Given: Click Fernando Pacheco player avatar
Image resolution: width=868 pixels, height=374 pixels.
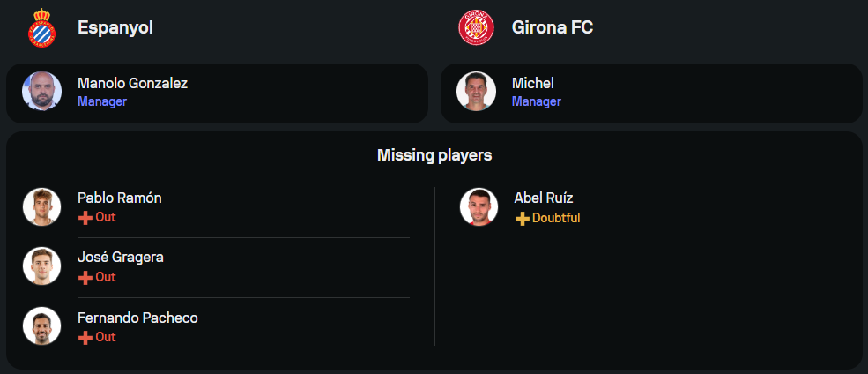Looking at the screenshot, I should point(41,326).
